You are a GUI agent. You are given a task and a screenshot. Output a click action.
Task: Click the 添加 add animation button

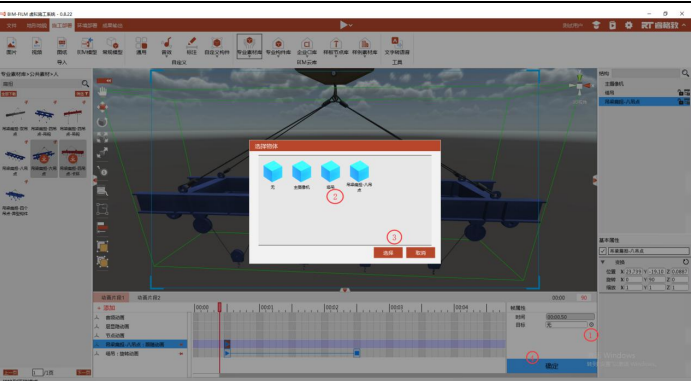click(106, 308)
